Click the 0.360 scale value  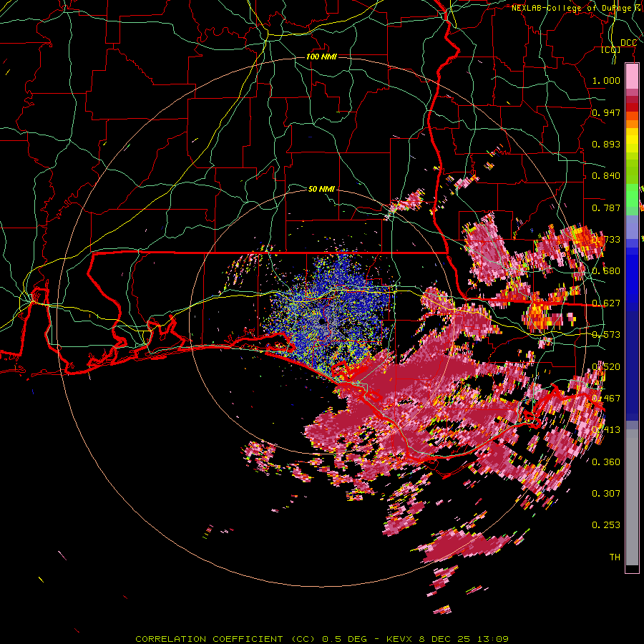(x=606, y=462)
